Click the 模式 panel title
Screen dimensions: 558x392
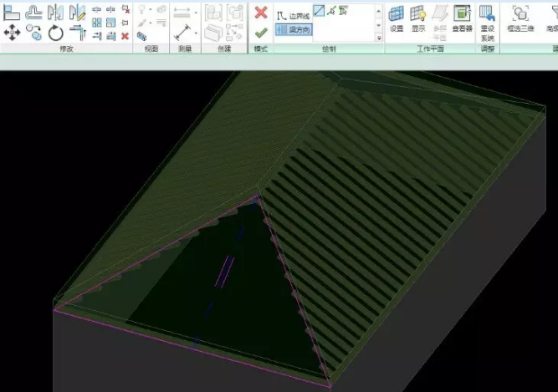(x=260, y=48)
